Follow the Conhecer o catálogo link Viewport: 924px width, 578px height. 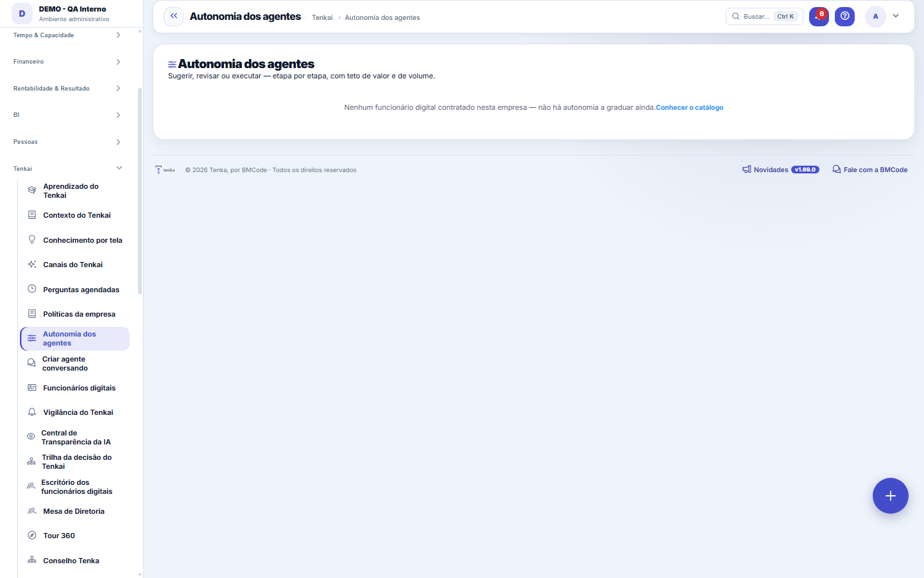[x=690, y=107]
